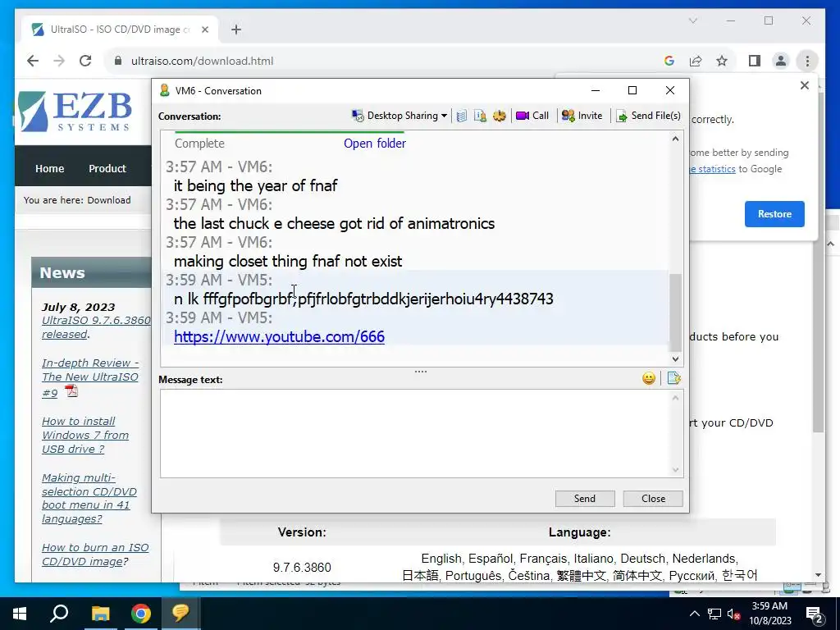Start a video Call
840x630 pixels.
point(532,116)
